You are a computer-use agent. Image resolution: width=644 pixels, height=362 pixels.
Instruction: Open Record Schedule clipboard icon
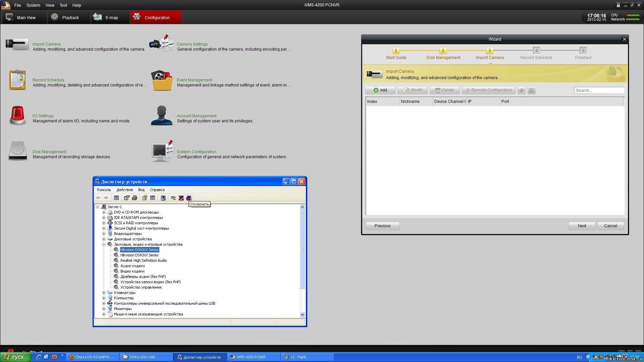coord(17,80)
